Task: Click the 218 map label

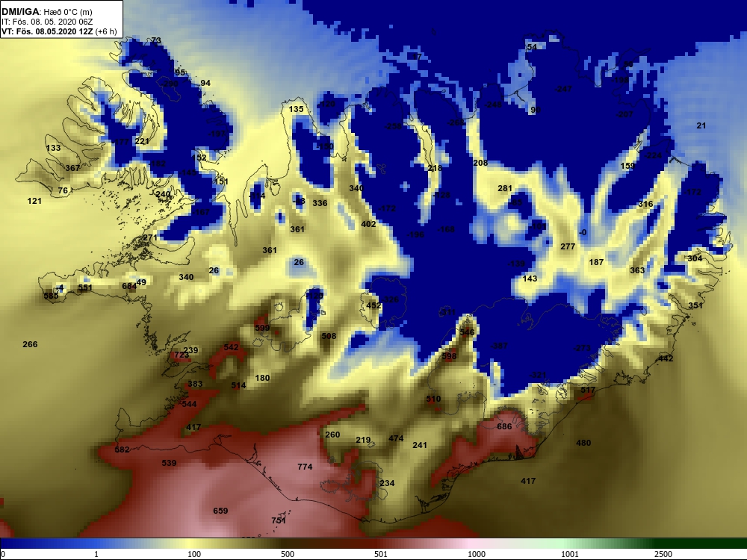Action: 435,168
